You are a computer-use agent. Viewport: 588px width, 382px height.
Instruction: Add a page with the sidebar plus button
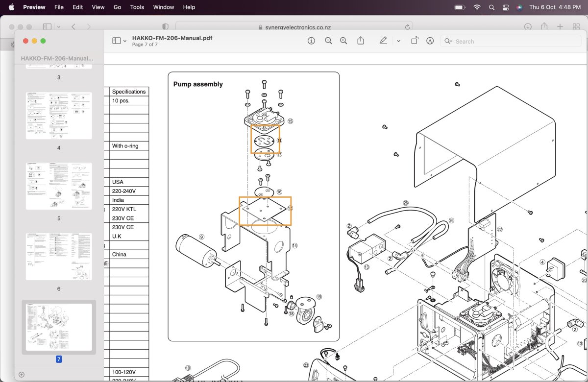coord(21,375)
